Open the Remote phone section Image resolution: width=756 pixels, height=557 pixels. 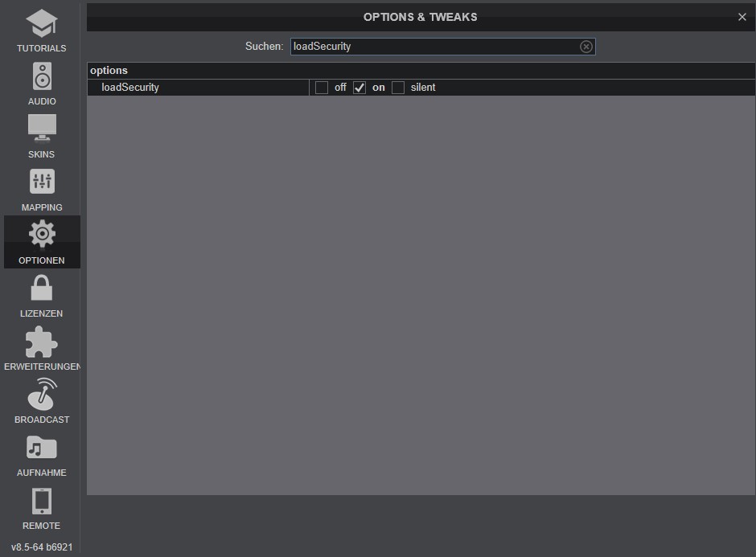coord(42,507)
